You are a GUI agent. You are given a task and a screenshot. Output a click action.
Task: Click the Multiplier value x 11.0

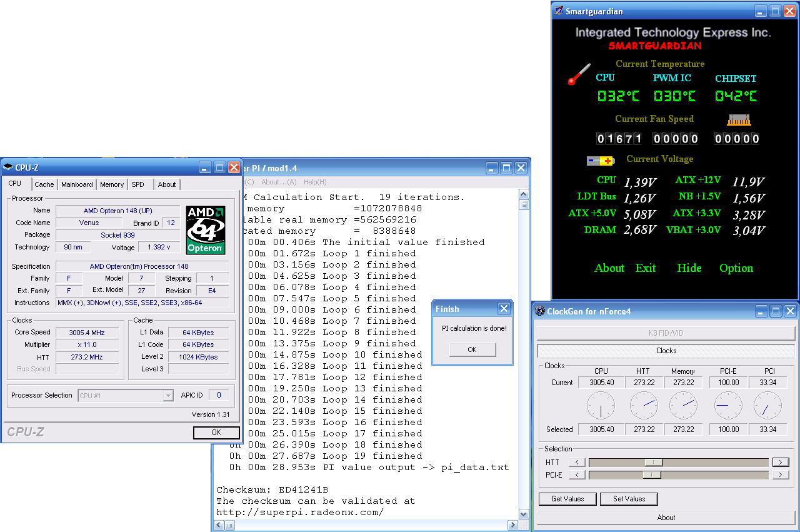[x=87, y=344]
